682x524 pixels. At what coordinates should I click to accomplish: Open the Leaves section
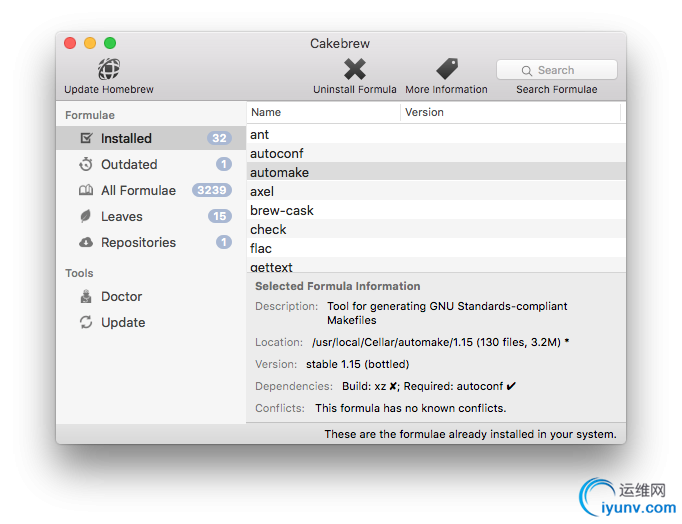pos(151,216)
